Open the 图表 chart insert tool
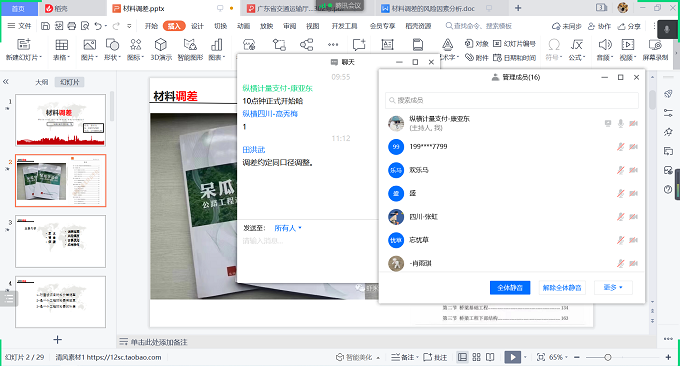680x366 pixels. (216, 49)
